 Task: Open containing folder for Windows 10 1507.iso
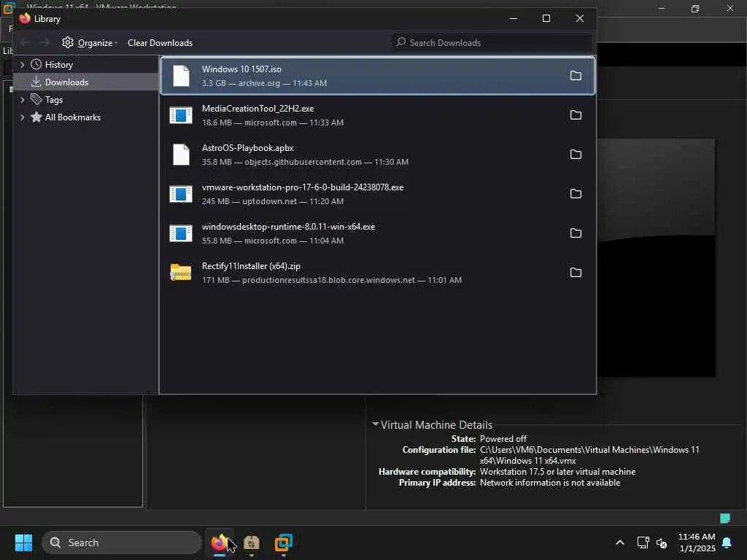point(576,76)
